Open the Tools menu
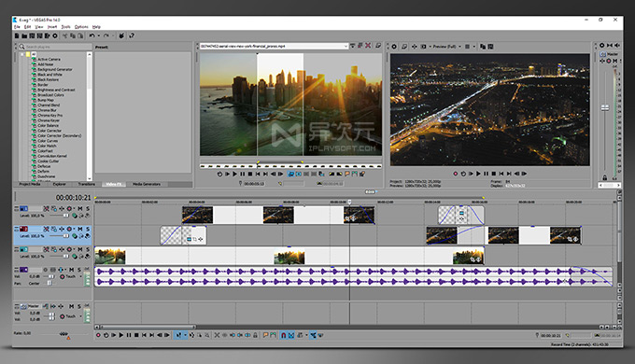 (x=65, y=27)
